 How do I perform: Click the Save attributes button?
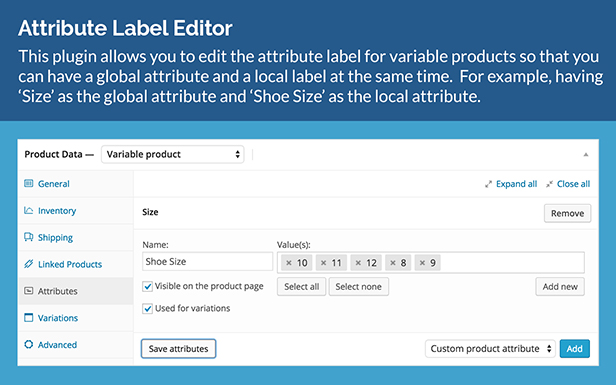178,348
